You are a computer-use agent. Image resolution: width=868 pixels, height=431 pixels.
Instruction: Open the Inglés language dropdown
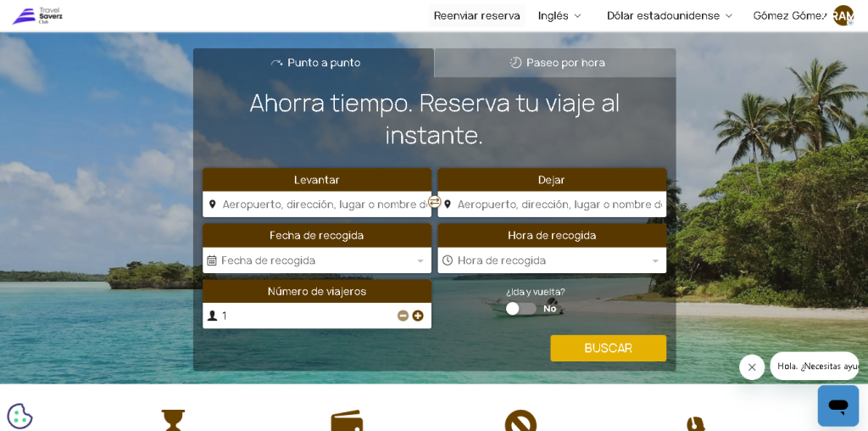tap(559, 16)
